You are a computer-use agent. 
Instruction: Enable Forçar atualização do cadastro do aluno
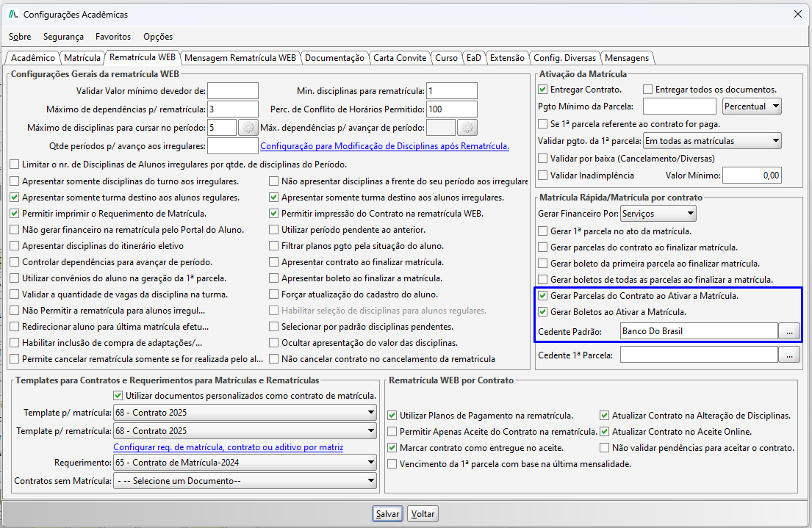(274, 294)
